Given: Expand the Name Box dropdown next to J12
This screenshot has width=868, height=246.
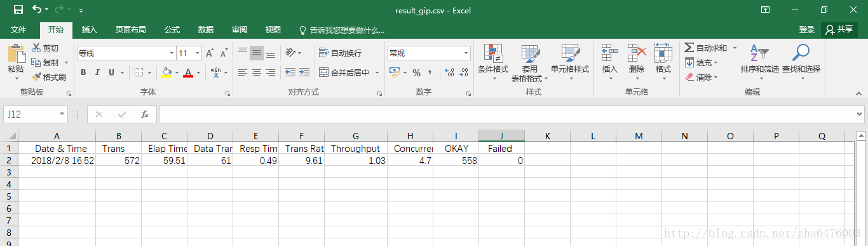Looking at the screenshot, I should point(62,114).
